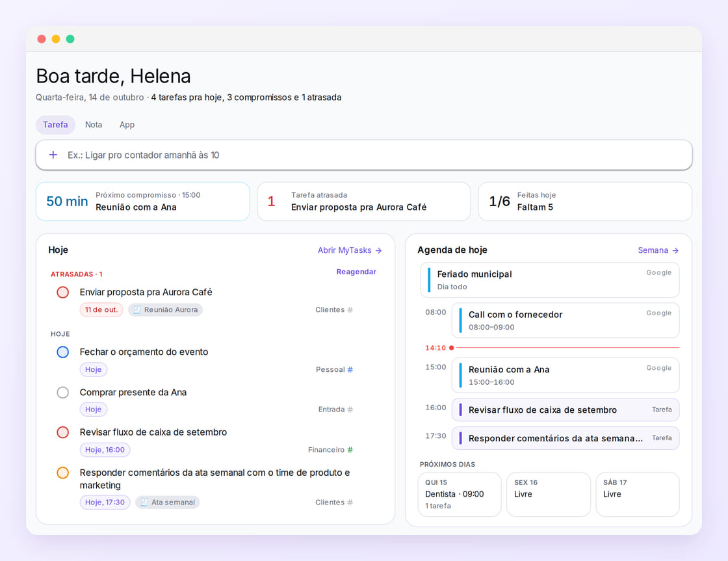
Task: Click the green maximize window button
Action: [70, 39]
